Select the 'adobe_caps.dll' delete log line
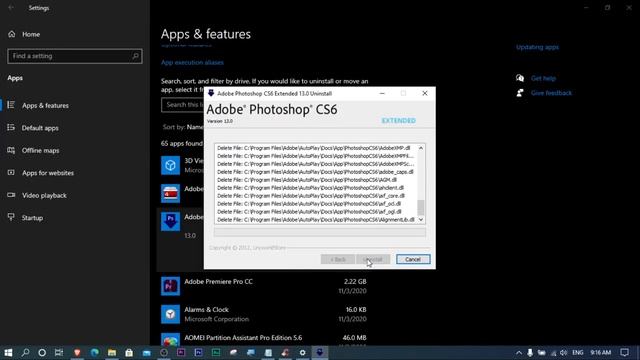 click(x=315, y=172)
